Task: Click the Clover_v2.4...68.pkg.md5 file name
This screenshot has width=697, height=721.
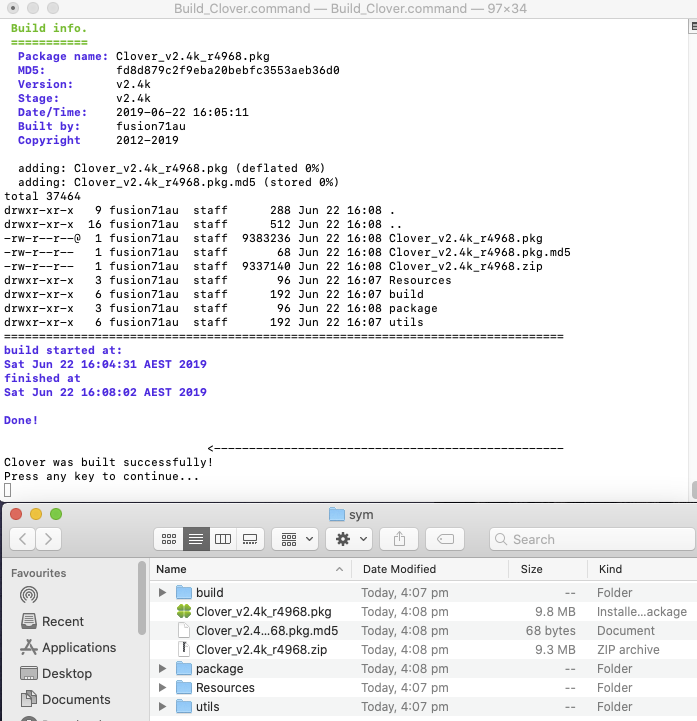Action: [x=267, y=631]
